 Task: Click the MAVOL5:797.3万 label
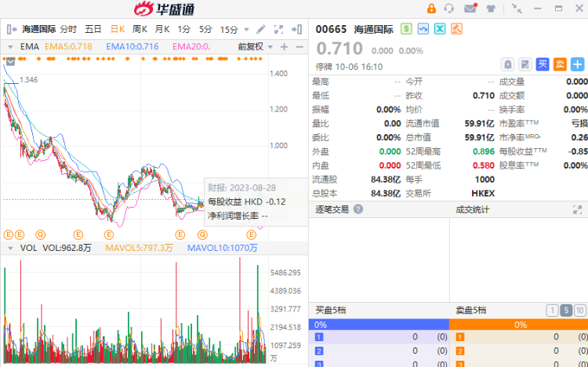(x=139, y=248)
